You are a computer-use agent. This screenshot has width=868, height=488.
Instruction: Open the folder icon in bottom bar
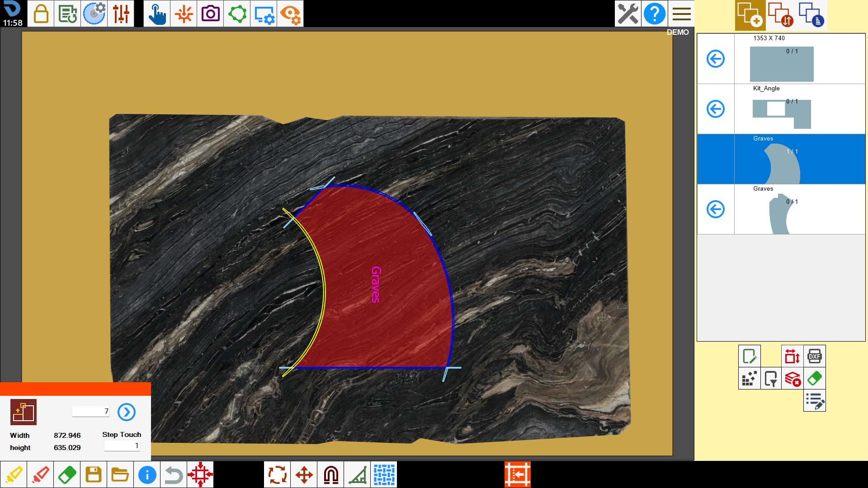120,474
